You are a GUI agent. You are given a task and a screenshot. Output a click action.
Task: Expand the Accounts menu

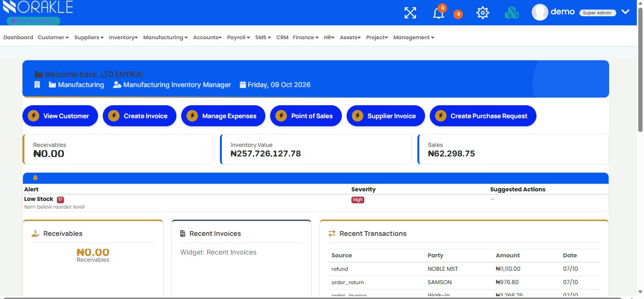[x=207, y=37]
